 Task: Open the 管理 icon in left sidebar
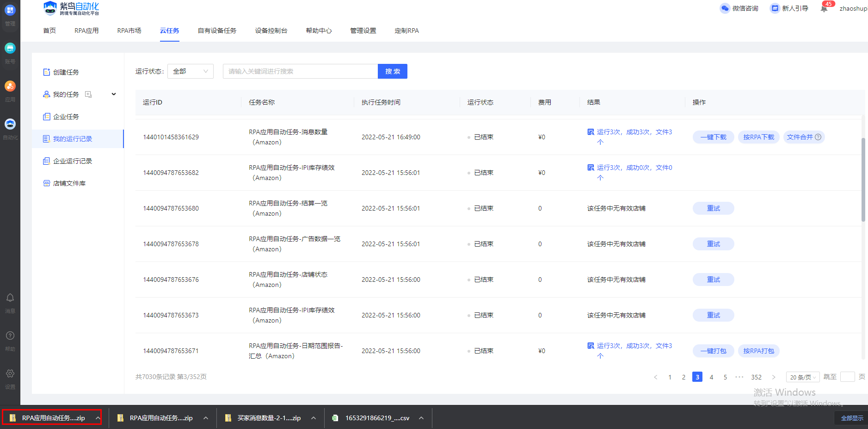(x=10, y=10)
